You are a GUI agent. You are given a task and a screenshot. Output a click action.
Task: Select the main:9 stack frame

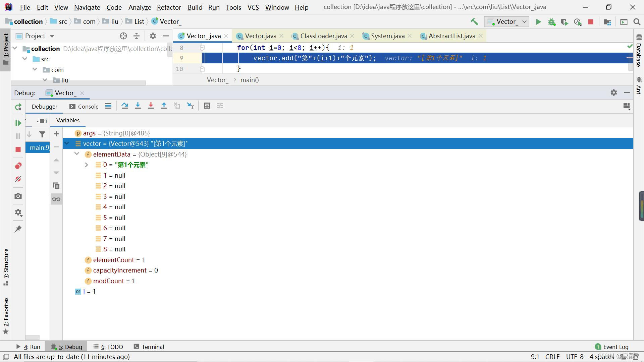pos(38,147)
